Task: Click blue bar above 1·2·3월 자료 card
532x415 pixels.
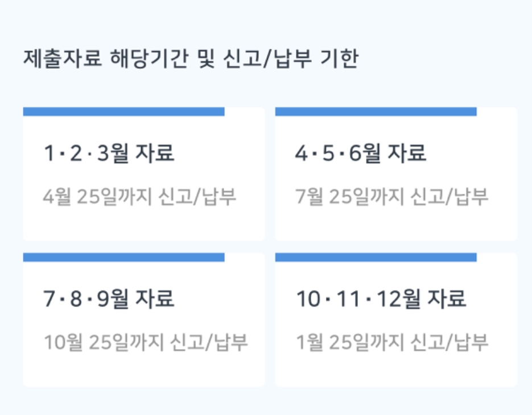Action: [123, 111]
